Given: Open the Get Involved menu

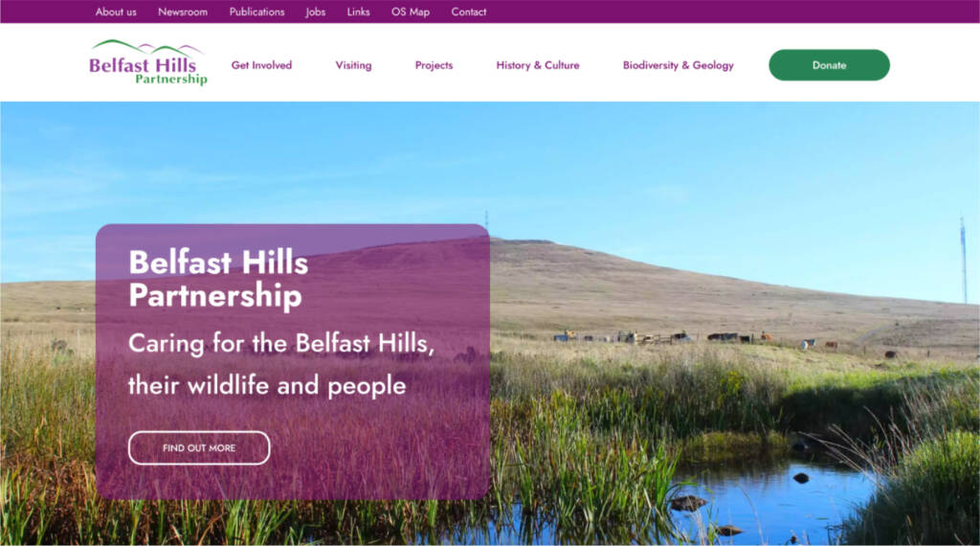Looking at the screenshot, I should coord(261,65).
